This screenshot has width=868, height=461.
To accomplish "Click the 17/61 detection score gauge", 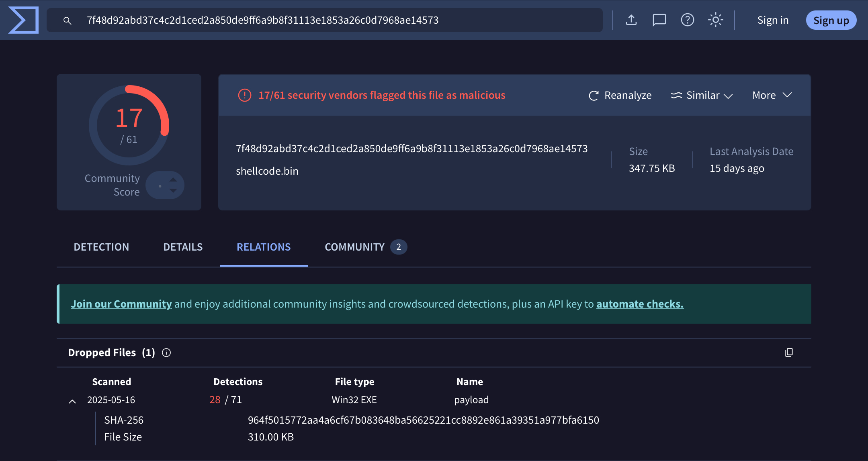I will pyautogui.click(x=129, y=125).
